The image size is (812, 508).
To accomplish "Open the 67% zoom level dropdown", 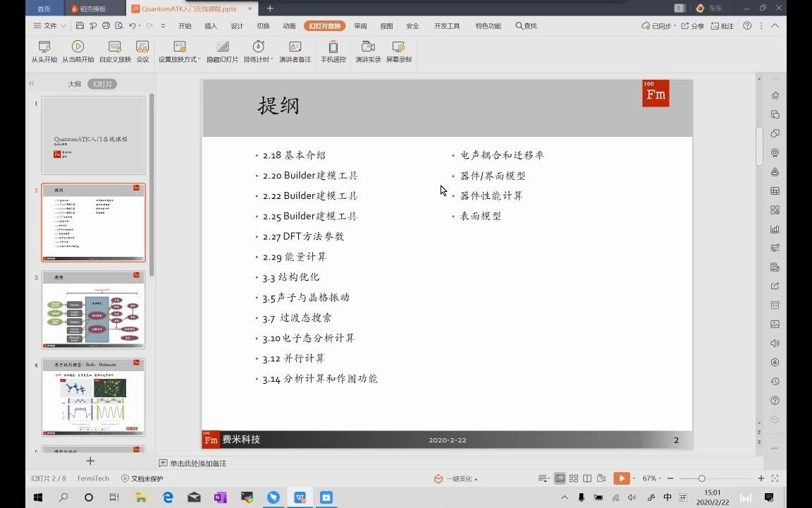I will 660,478.
